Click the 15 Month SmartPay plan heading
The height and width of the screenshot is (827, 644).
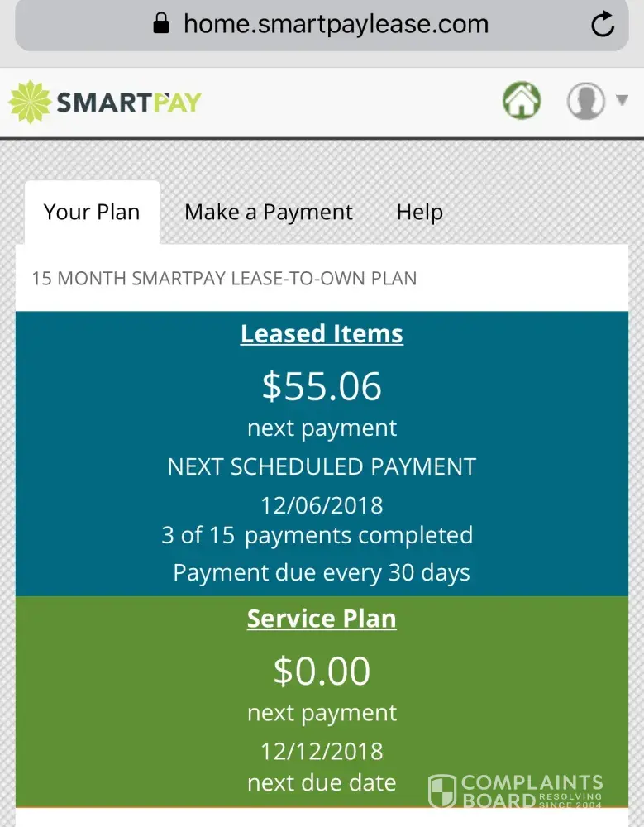click(x=224, y=278)
